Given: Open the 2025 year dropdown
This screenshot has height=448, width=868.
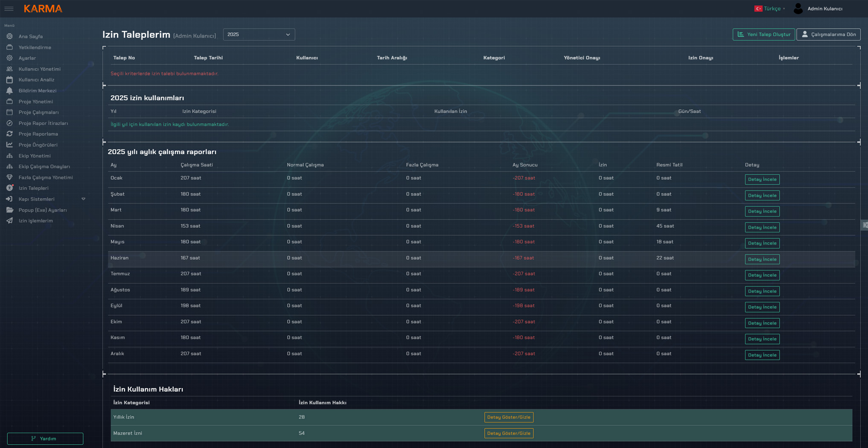Looking at the screenshot, I should (259, 35).
